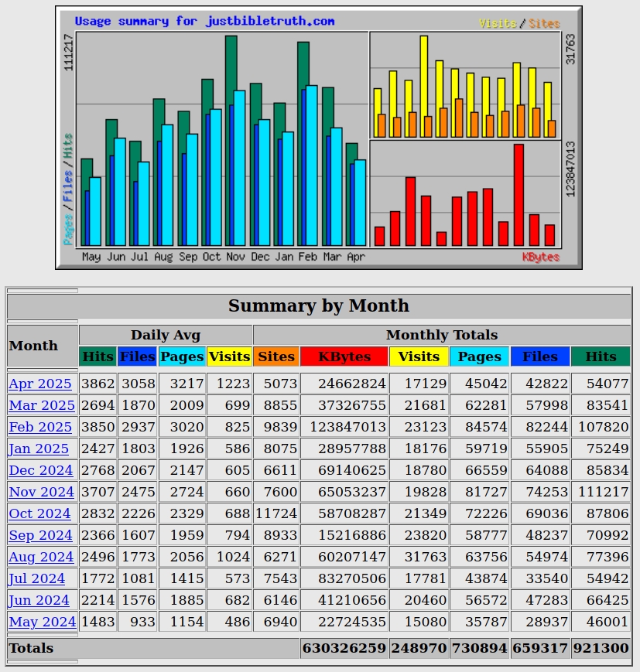
Task: Open the Mar 2025 statistics link
Action: [x=42, y=405]
